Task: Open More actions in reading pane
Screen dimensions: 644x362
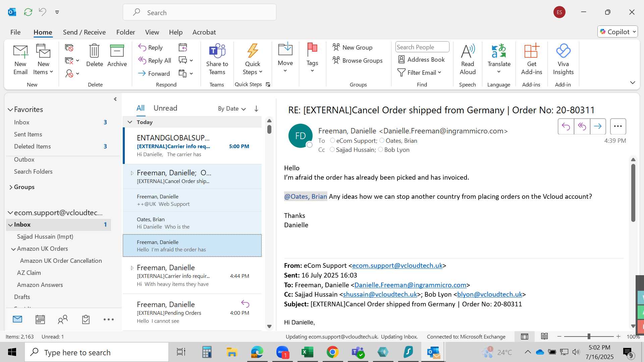Action: click(x=618, y=126)
